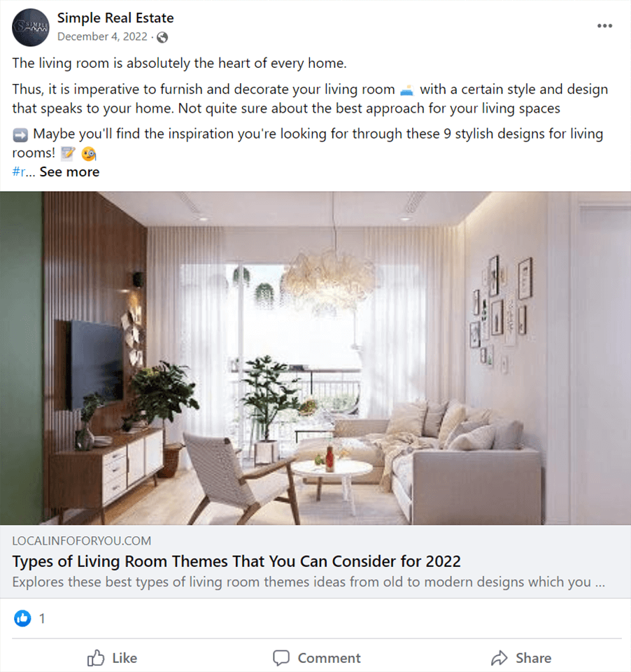Click the right arrow emoji in post

[x=20, y=134]
